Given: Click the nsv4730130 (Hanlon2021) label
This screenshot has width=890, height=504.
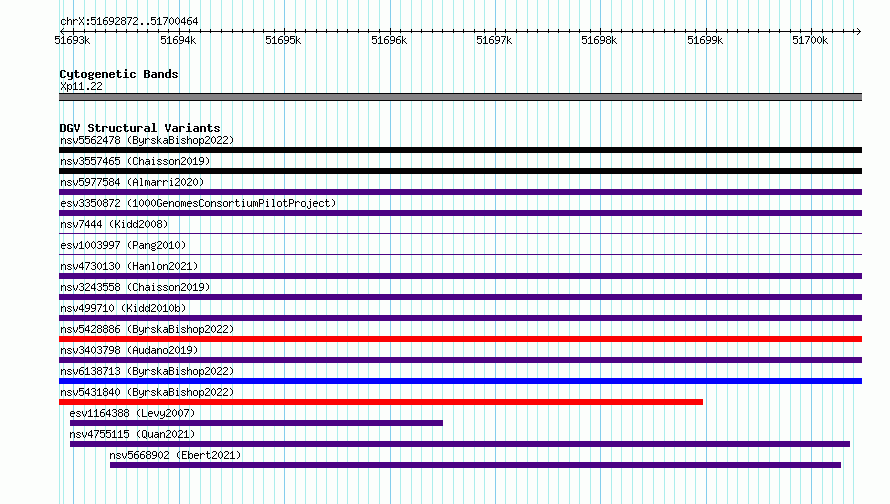Looking at the screenshot, I should [x=129, y=266].
